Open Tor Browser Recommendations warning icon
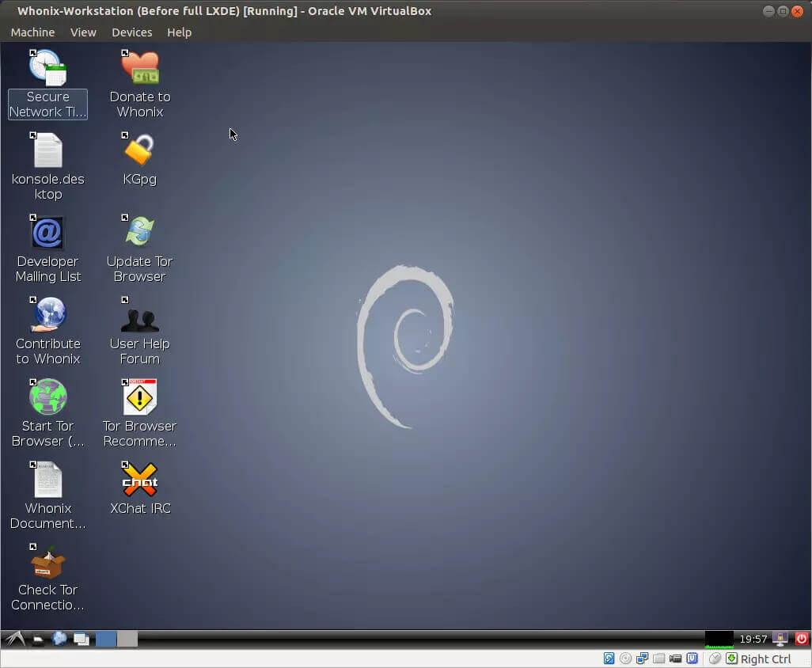Image resolution: width=812 pixels, height=668 pixels. click(139, 397)
